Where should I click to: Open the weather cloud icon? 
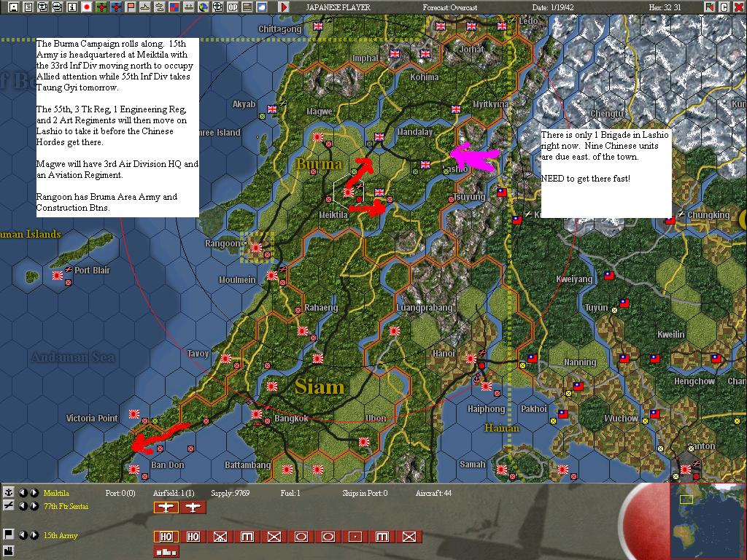(262, 7)
